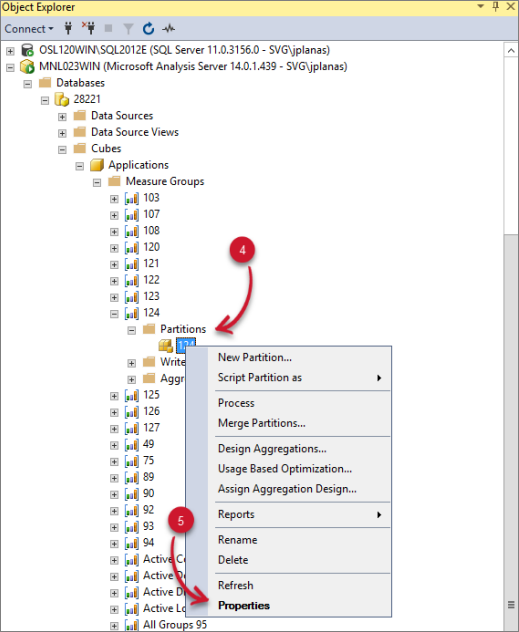Expand measure group 125 node

point(114,396)
